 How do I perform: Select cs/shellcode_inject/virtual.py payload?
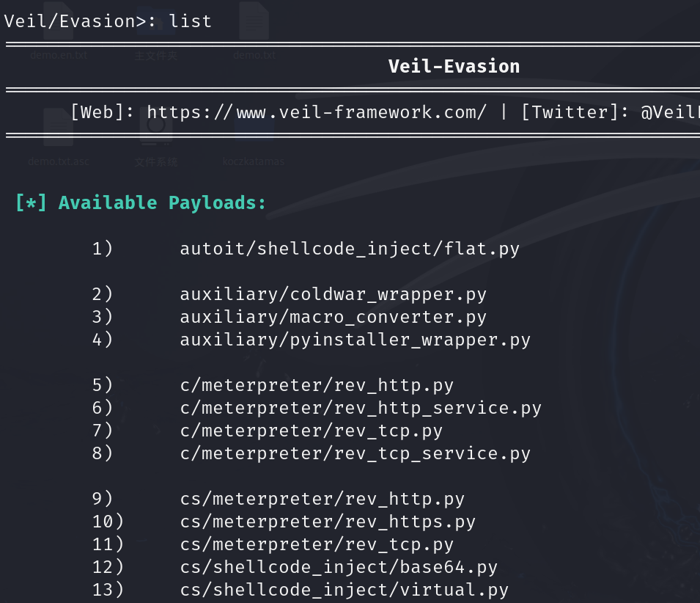click(x=344, y=590)
